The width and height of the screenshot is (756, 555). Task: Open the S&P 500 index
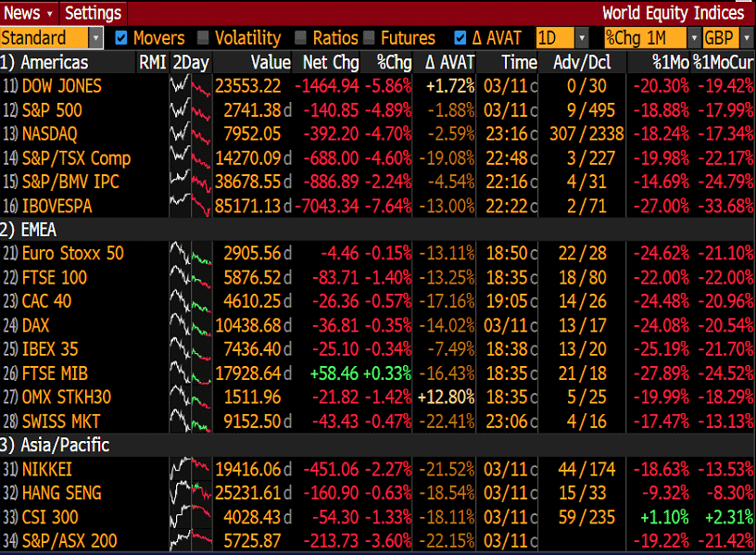point(52,110)
